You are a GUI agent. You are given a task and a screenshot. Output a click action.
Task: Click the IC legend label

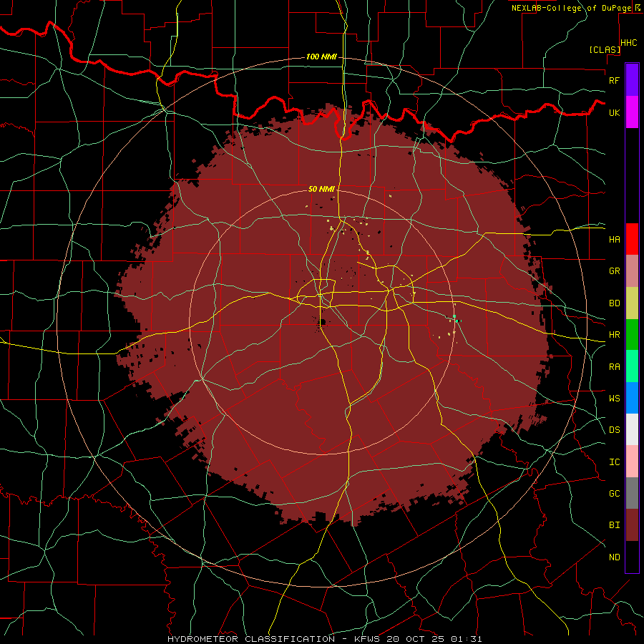(614, 462)
